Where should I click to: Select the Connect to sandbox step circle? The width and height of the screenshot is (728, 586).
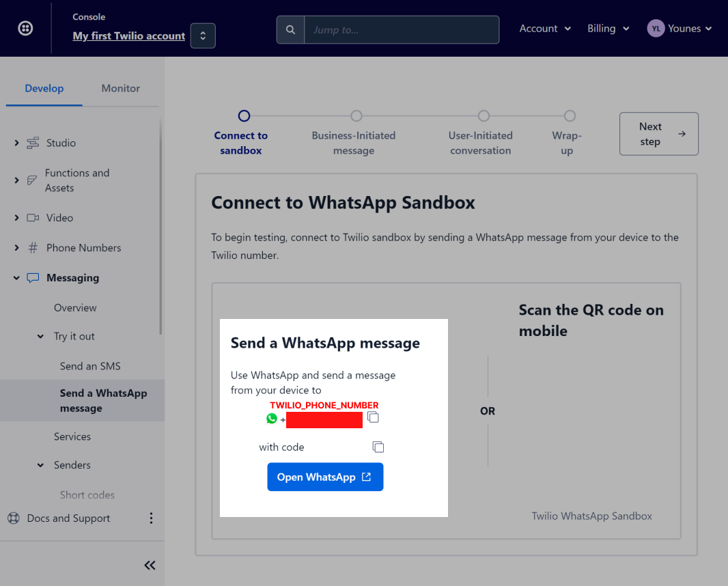[x=244, y=115]
